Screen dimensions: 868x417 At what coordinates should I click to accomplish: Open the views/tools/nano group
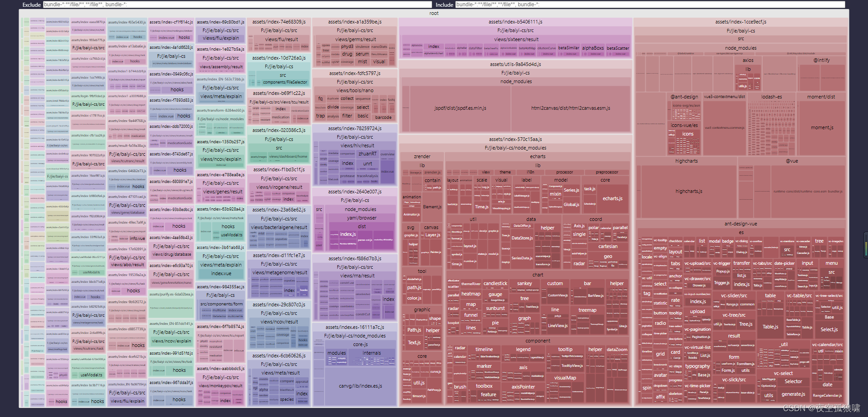click(355, 90)
